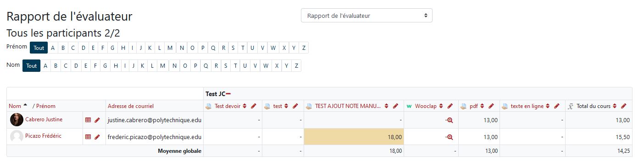Screen dimensions: 644x167
Task: Click the Tout button in Nom filter
Action: click(31, 65)
